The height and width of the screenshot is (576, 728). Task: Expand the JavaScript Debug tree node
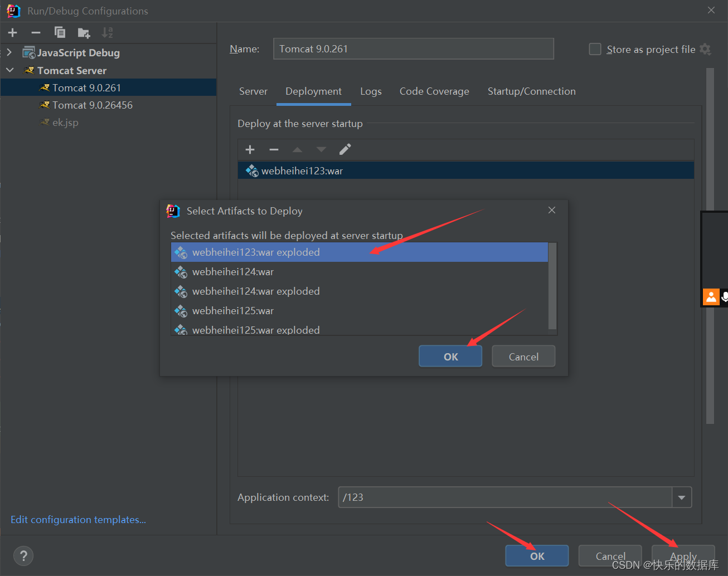tap(9, 52)
